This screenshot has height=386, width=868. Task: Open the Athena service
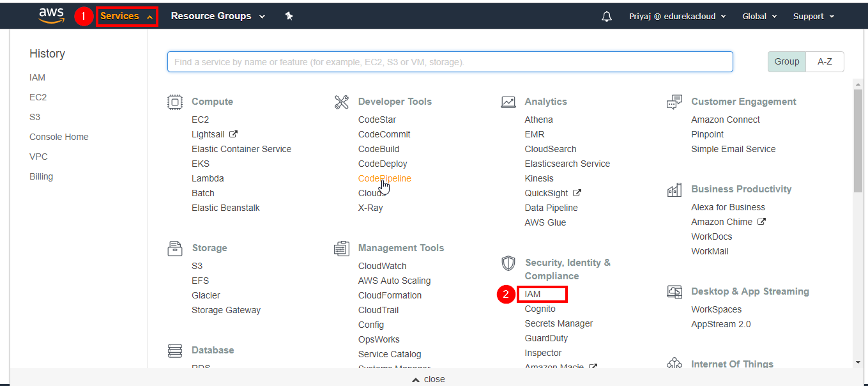(538, 120)
